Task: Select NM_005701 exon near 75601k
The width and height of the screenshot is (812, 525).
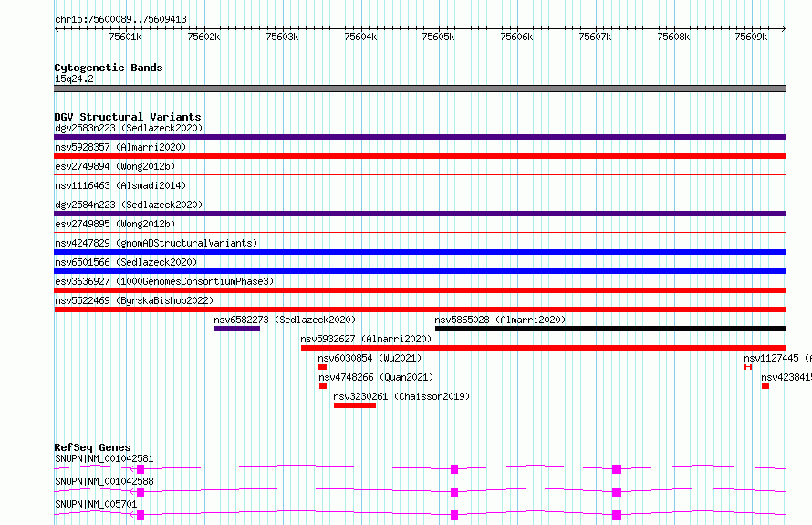Action: click(x=141, y=515)
